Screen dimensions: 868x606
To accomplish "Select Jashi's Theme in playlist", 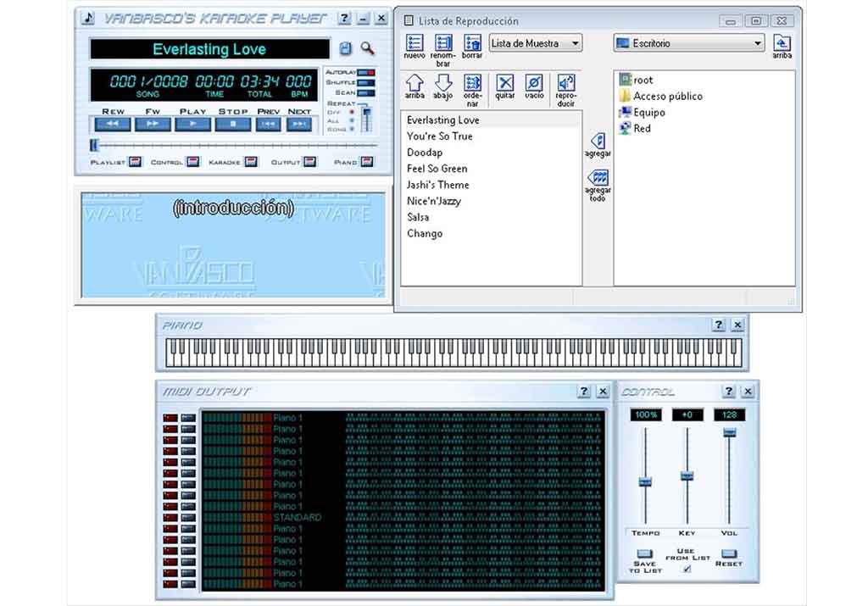I will [x=491, y=185].
